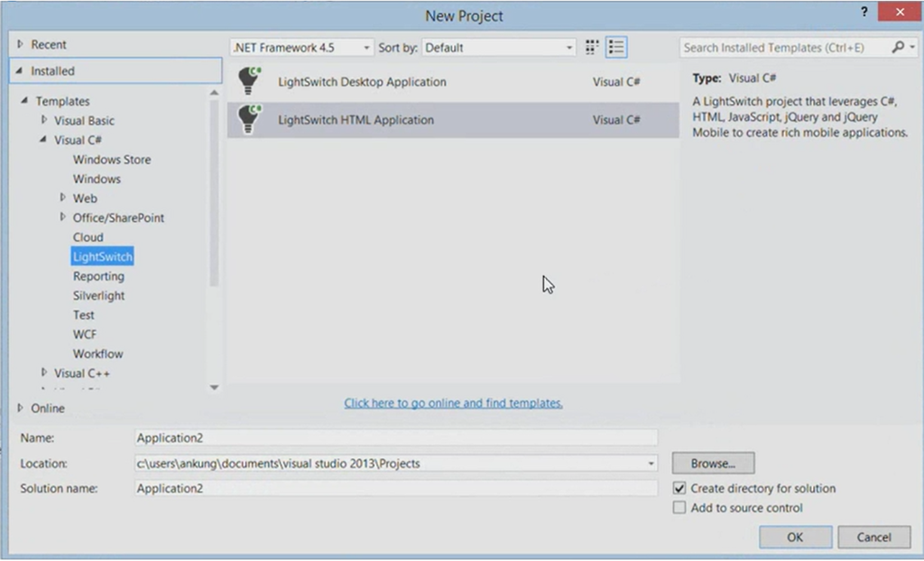Open link to find templates online
Viewport: 924px width, 561px height.
[453, 403]
